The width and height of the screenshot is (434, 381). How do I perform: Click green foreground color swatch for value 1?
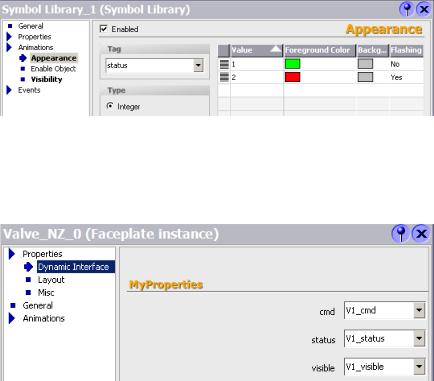click(292, 64)
